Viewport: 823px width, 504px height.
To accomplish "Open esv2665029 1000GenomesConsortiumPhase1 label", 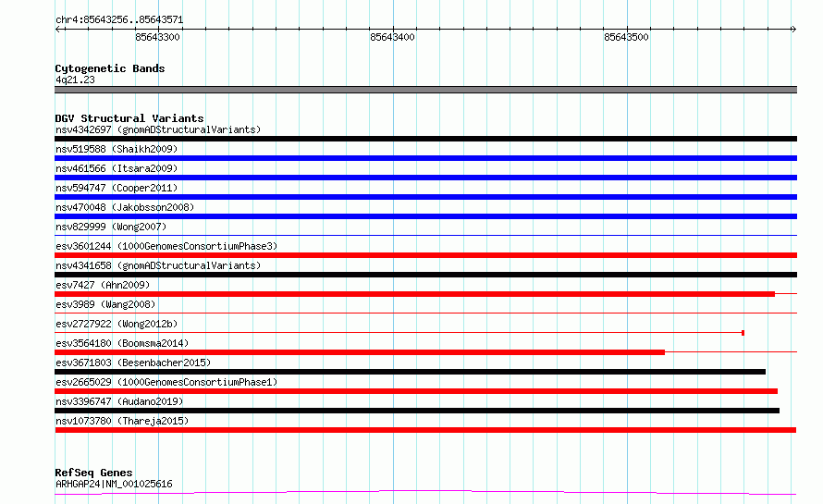I will tap(166, 382).
